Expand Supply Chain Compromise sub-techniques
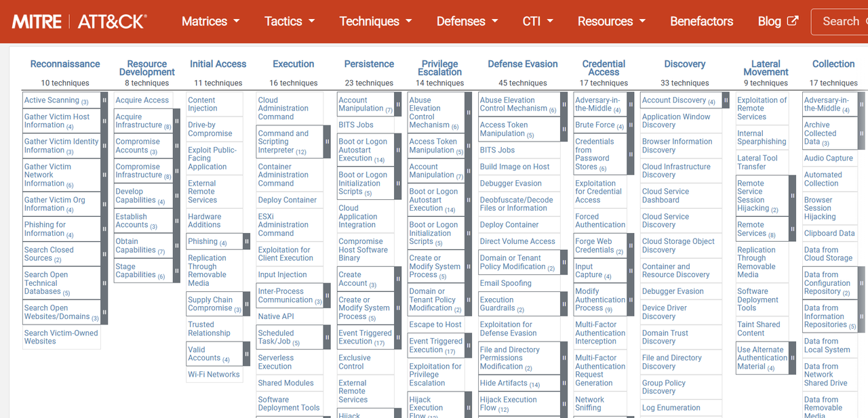The image size is (868, 418). click(247, 304)
